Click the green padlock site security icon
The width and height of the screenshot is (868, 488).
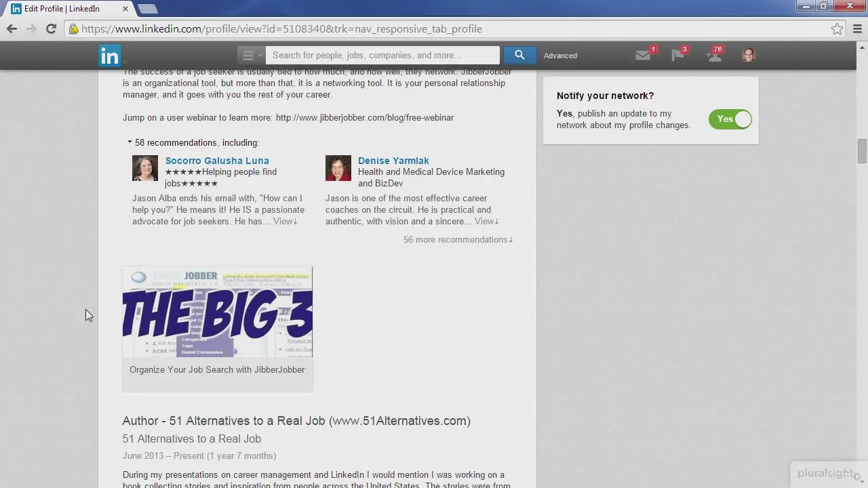[73, 29]
